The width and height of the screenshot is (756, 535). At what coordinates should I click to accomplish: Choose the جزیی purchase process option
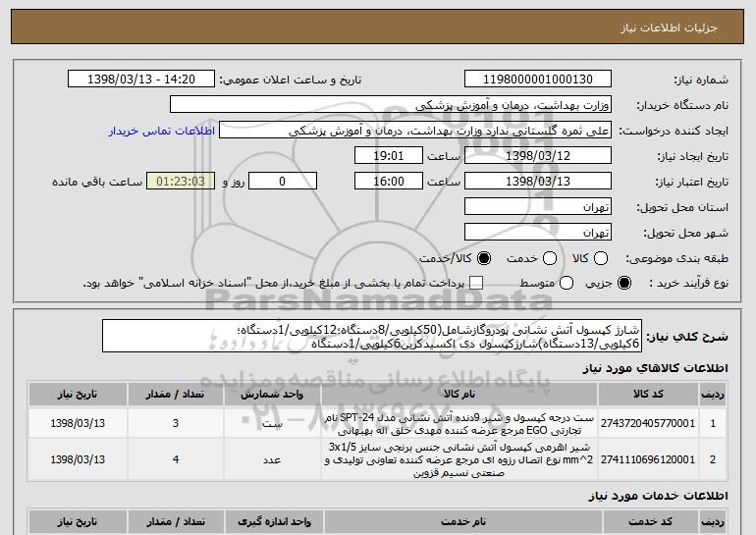(x=624, y=283)
